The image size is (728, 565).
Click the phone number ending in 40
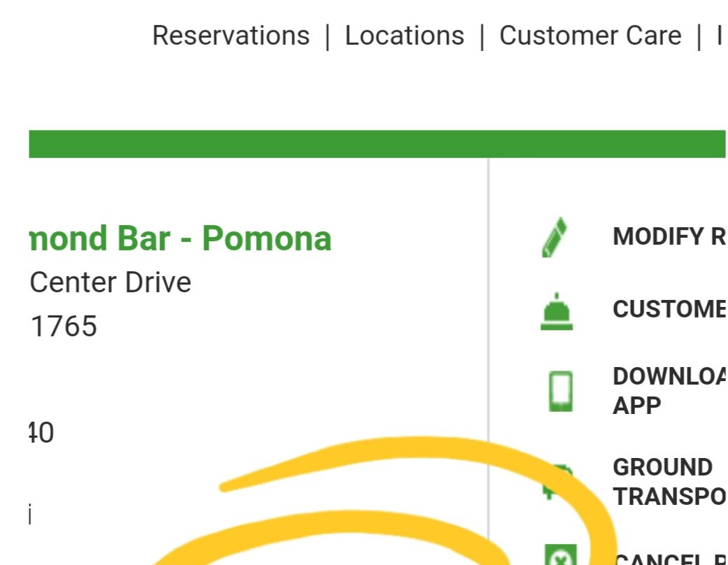41,434
